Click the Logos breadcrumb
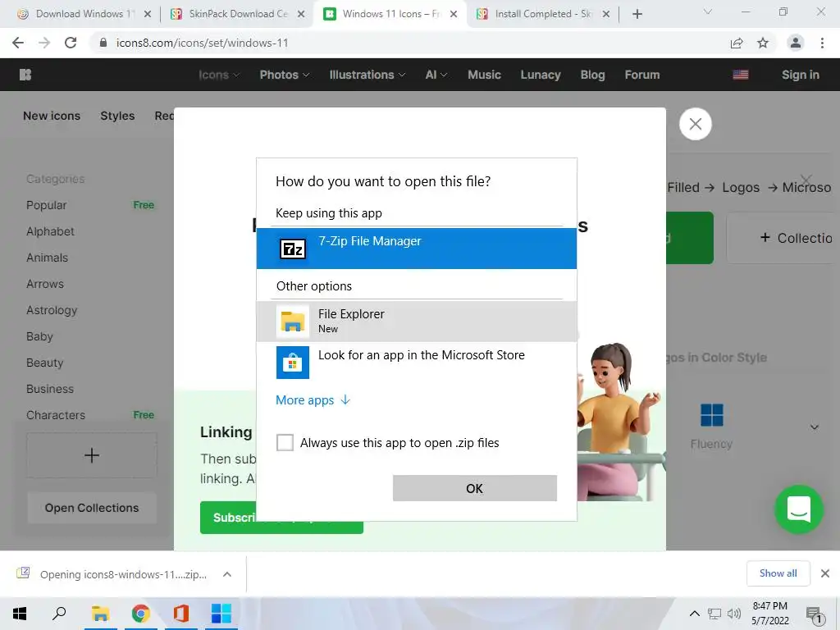The height and width of the screenshot is (630, 840). pos(741,188)
